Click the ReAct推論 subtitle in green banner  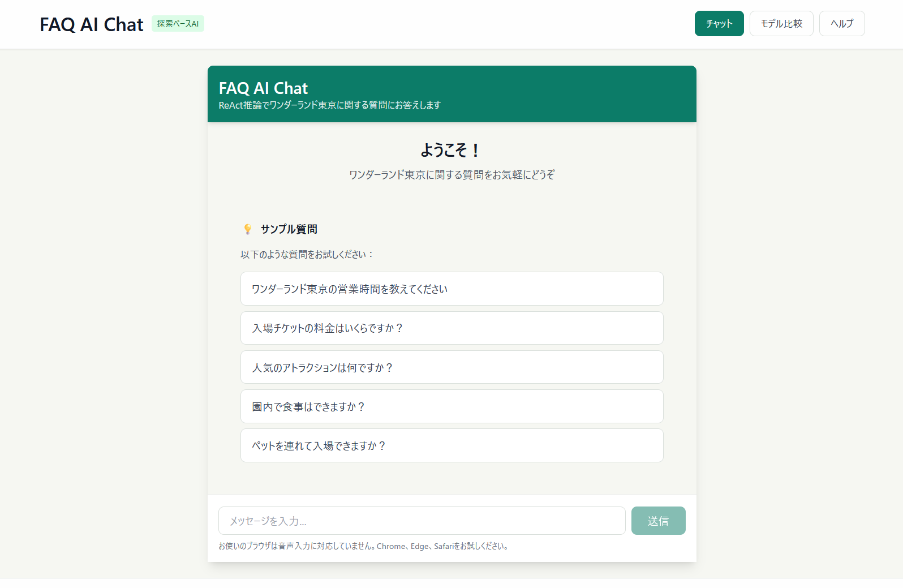(x=329, y=105)
